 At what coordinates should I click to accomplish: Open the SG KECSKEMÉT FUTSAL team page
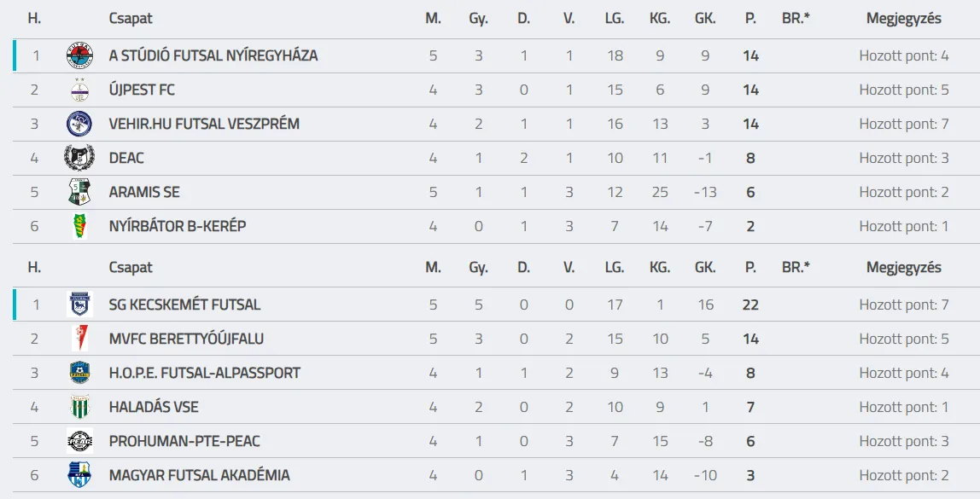(184, 305)
